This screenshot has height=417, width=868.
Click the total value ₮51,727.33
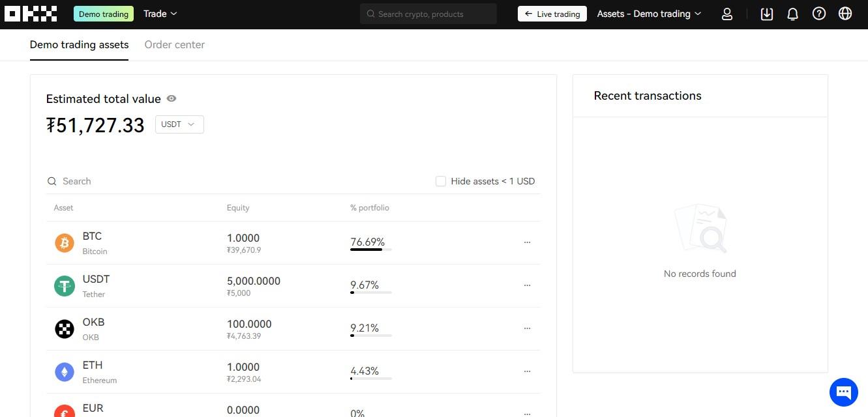(95, 125)
